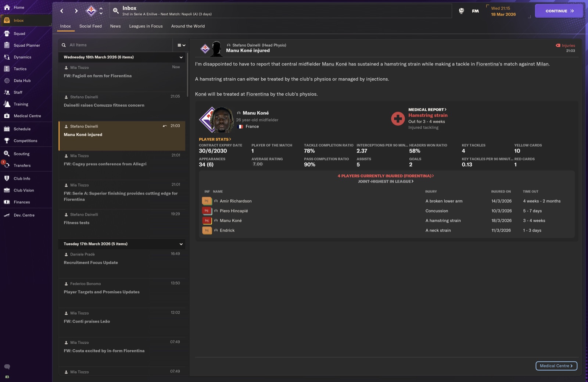Image resolution: width=588 pixels, height=382 pixels.
Task: Open the Medical Centre button at bottom right
Action: (x=556, y=366)
